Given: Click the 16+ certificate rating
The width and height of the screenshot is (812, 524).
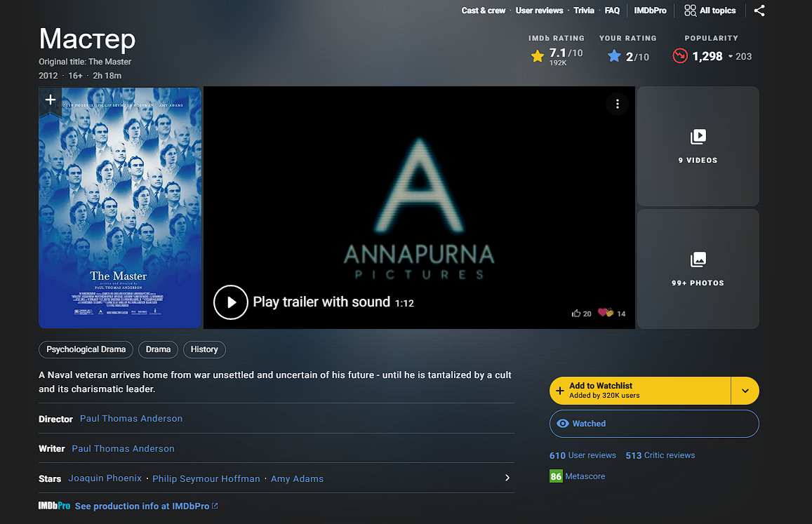Looking at the screenshot, I should click(75, 76).
